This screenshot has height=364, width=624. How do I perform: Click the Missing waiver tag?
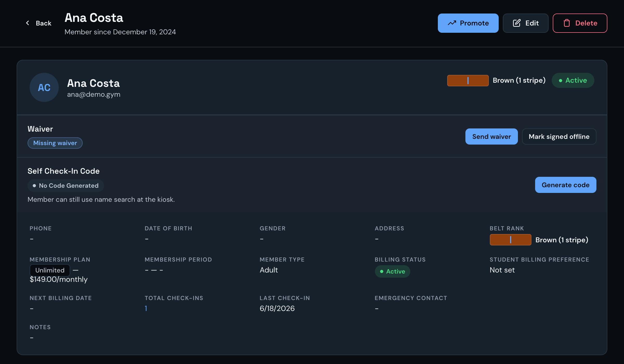55,143
